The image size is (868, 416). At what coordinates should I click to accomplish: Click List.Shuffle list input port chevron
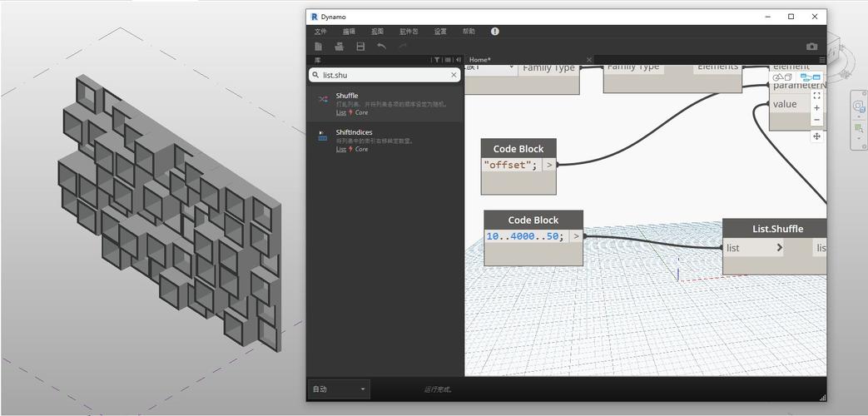(x=780, y=247)
